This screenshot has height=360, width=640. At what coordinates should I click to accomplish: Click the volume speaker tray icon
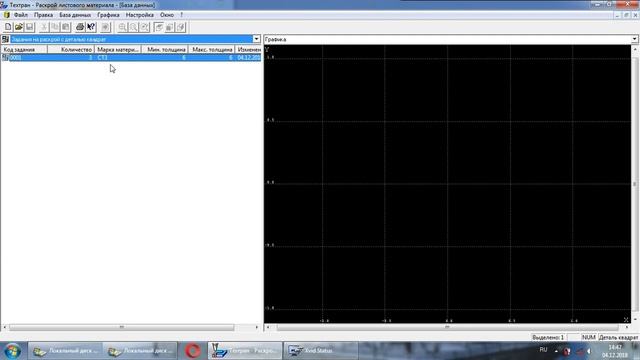click(589, 351)
